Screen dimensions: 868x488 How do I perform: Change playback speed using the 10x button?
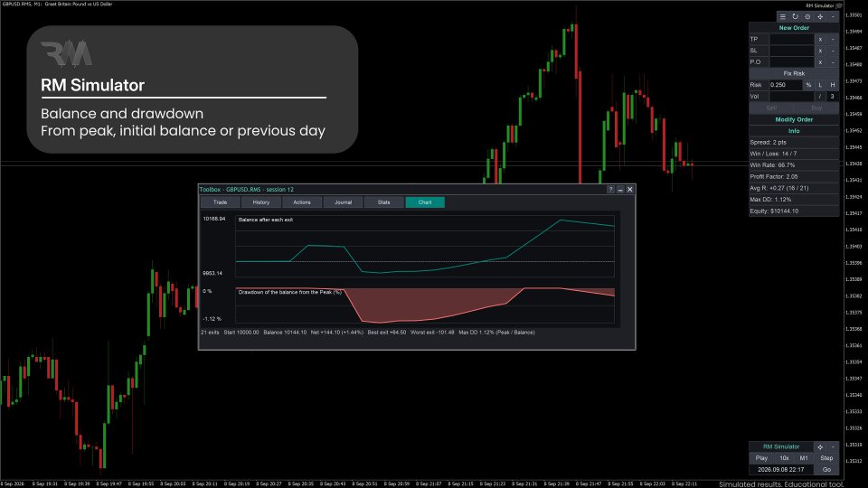784,458
